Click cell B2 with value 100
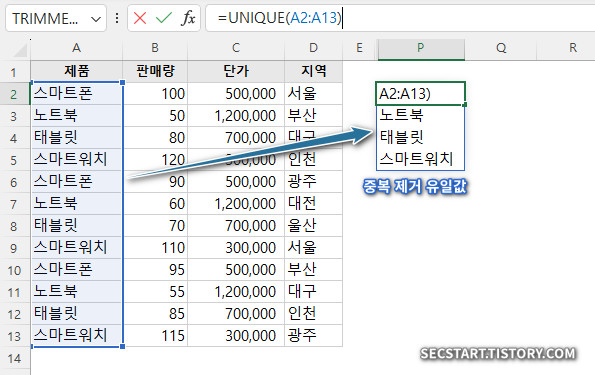 (155, 93)
